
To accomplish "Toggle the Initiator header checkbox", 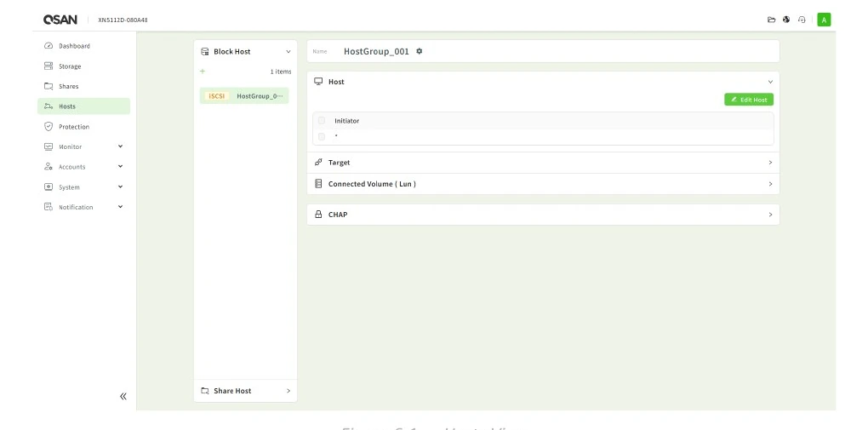I will point(322,120).
